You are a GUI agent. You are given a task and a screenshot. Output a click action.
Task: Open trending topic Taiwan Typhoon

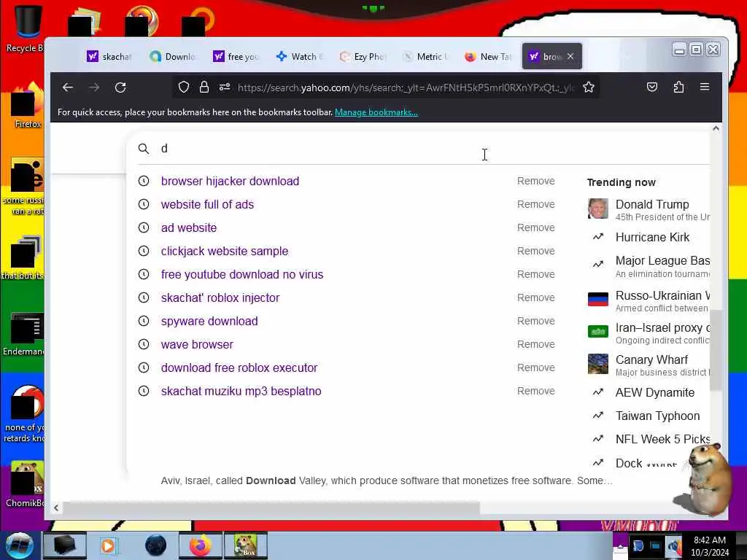pyautogui.click(x=657, y=416)
